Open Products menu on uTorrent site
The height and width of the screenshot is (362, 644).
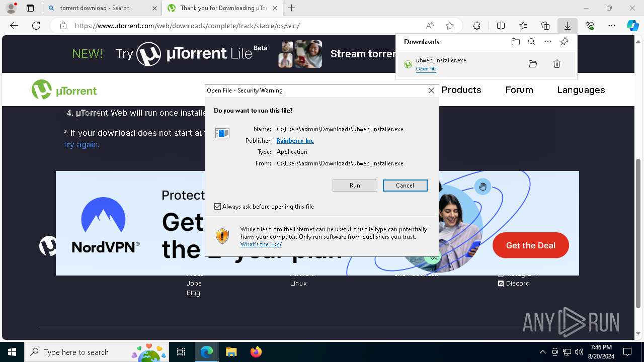click(x=461, y=90)
